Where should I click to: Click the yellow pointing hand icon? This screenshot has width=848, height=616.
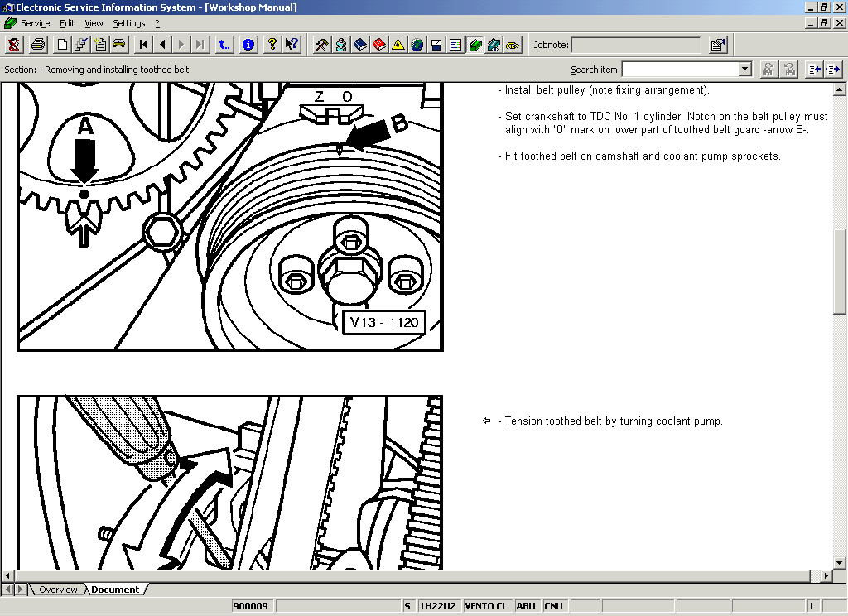click(x=512, y=45)
